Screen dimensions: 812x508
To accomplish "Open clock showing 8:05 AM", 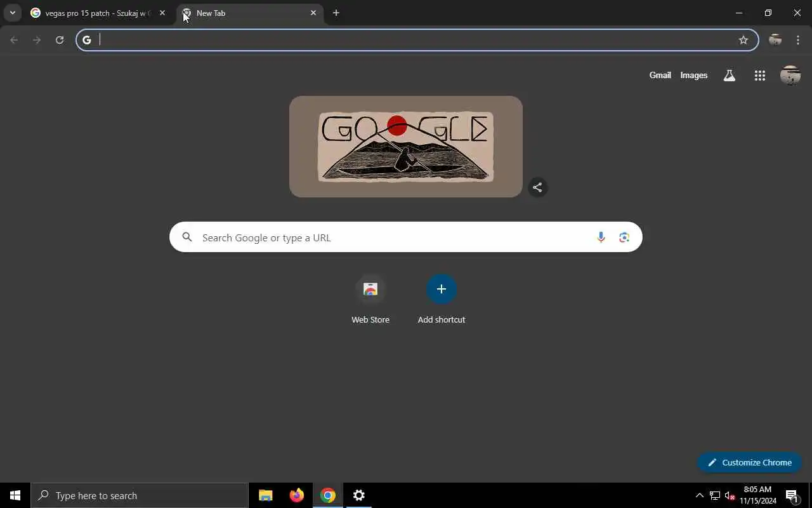I will [x=758, y=495].
